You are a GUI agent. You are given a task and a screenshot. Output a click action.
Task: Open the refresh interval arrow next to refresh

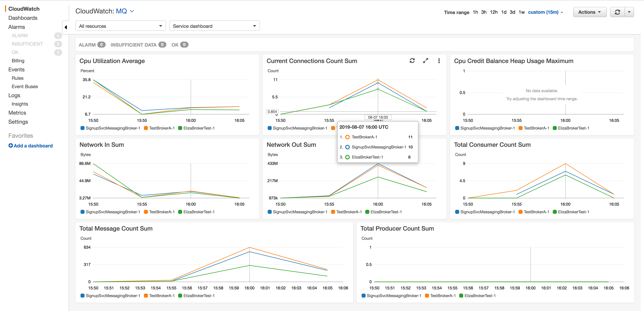(x=630, y=12)
